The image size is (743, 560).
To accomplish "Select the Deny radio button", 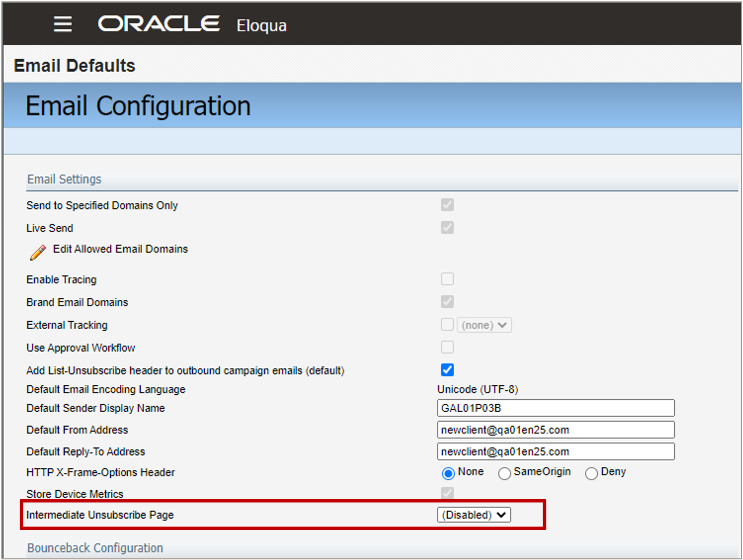I will click(x=591, y=473).
